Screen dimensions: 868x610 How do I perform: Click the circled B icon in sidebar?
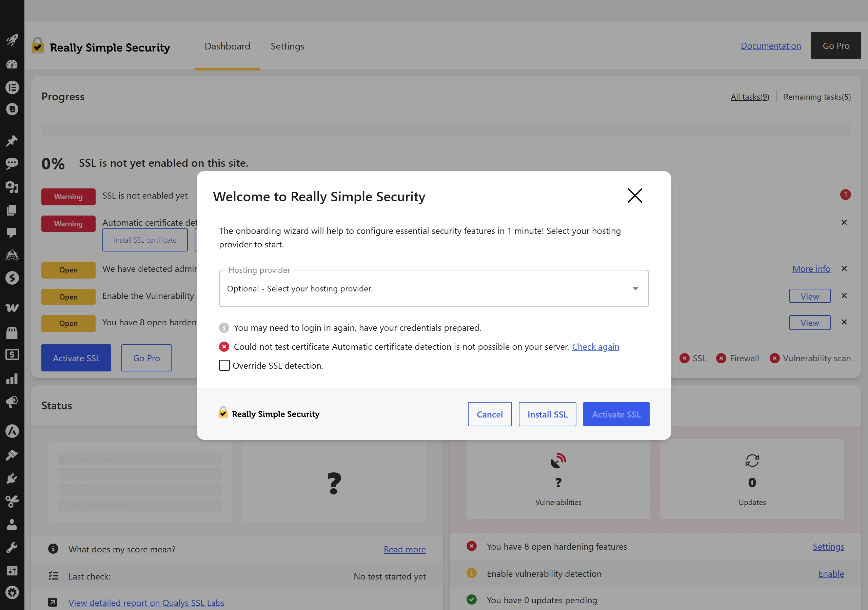[12, 109]
